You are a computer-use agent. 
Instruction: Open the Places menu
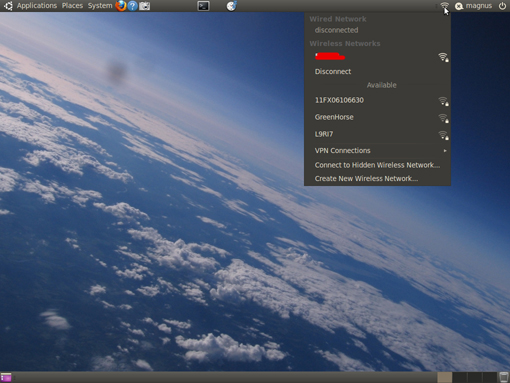[x=72, y=6]
